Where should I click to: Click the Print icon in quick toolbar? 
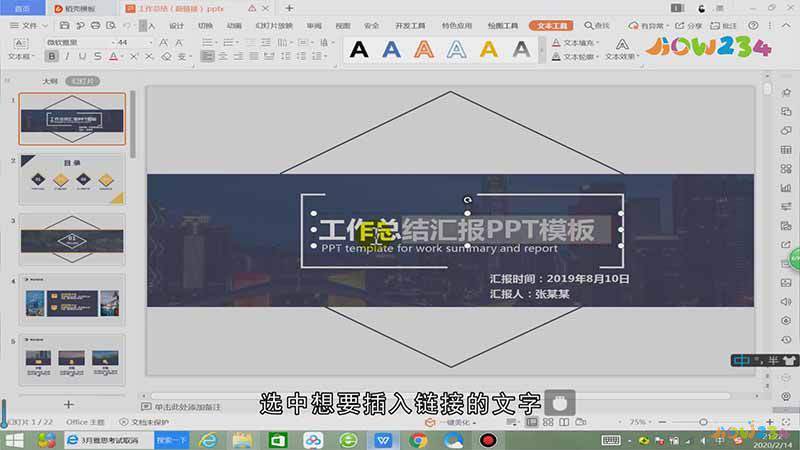tap(95, 25)
